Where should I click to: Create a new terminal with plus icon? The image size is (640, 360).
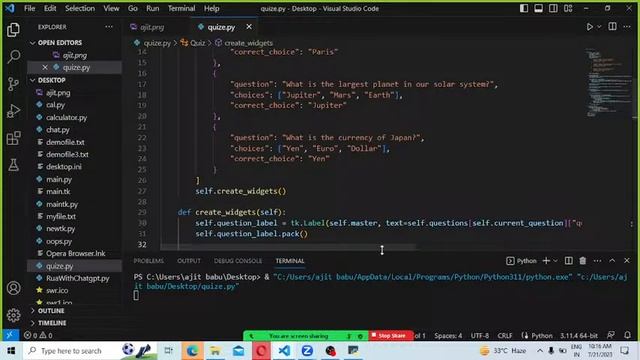click(x=546, y=261)
